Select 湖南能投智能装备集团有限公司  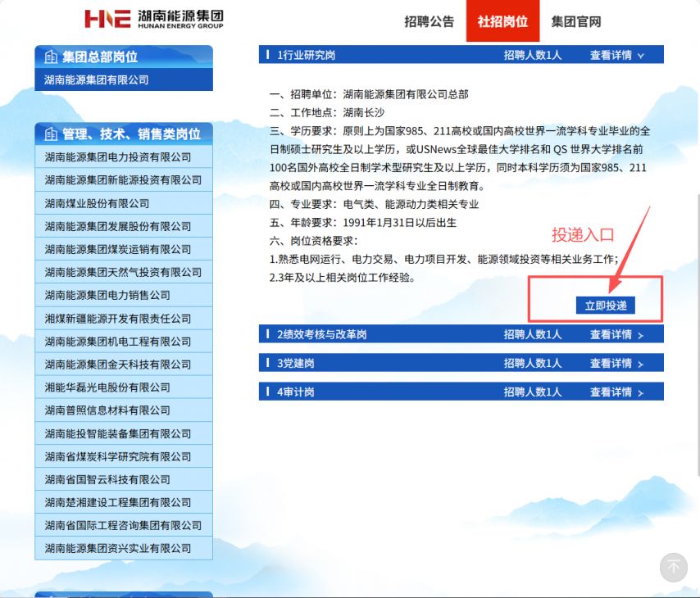(124, 433)
